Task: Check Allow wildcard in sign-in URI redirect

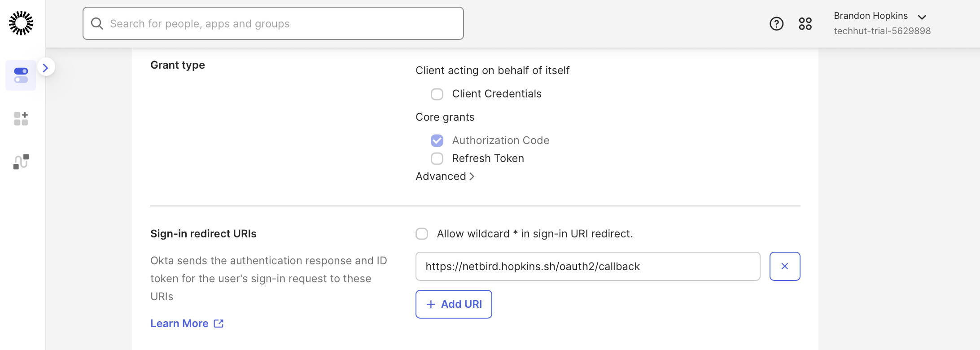Action: click(421, 234)
